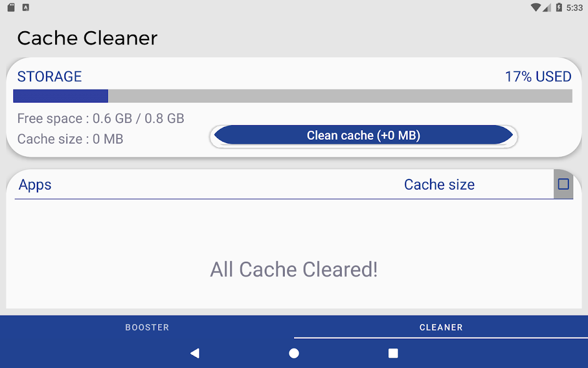Tap the Cache Cleaner app title
The height and width of the screenshot is (368, 588).
pos(87,38)
